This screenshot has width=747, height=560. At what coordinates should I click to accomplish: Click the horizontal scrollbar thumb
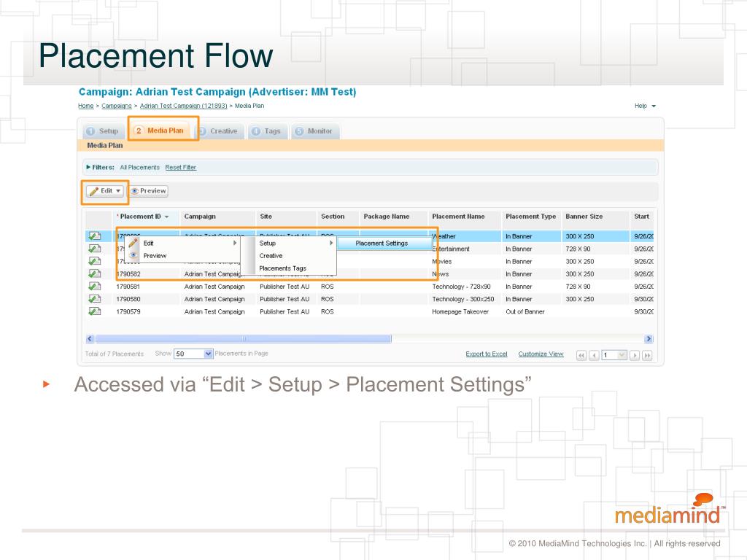click(x=244, y=339)
